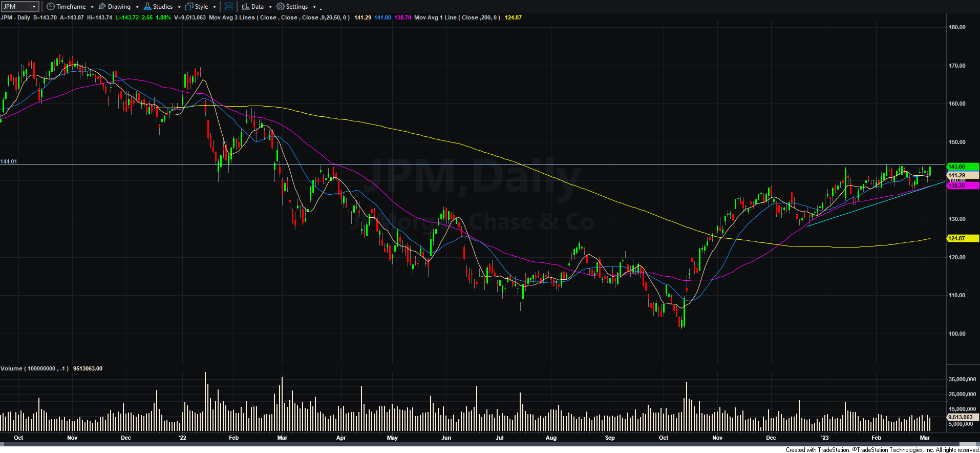Click the Aug label on time axis
Image resolution: width=980 pixels, height=453 pixels.
(x=551, y=438)
